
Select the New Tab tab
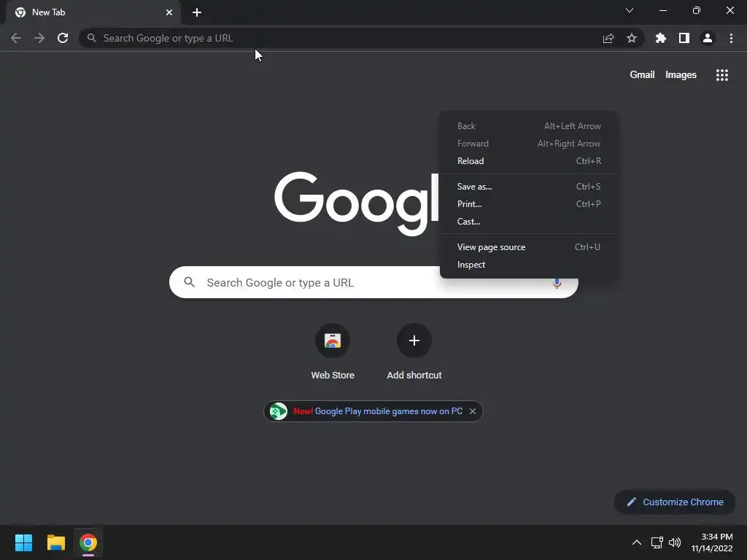click(93, 12)
